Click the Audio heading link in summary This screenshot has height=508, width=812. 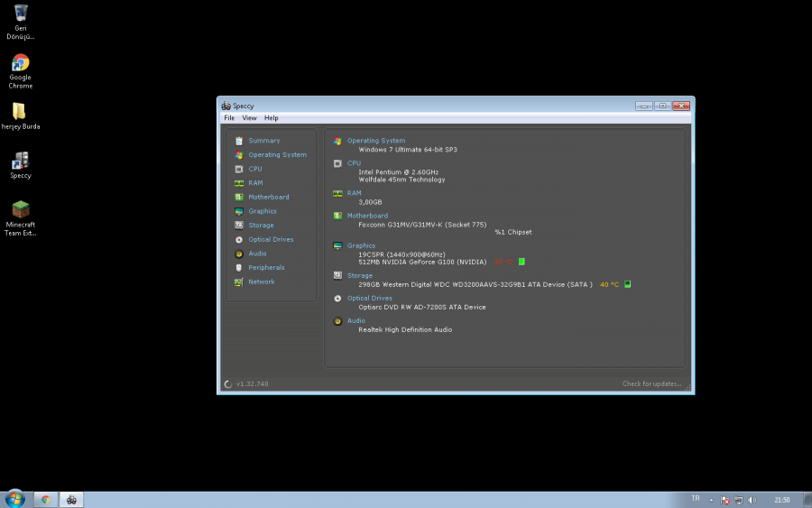(355, 320)
